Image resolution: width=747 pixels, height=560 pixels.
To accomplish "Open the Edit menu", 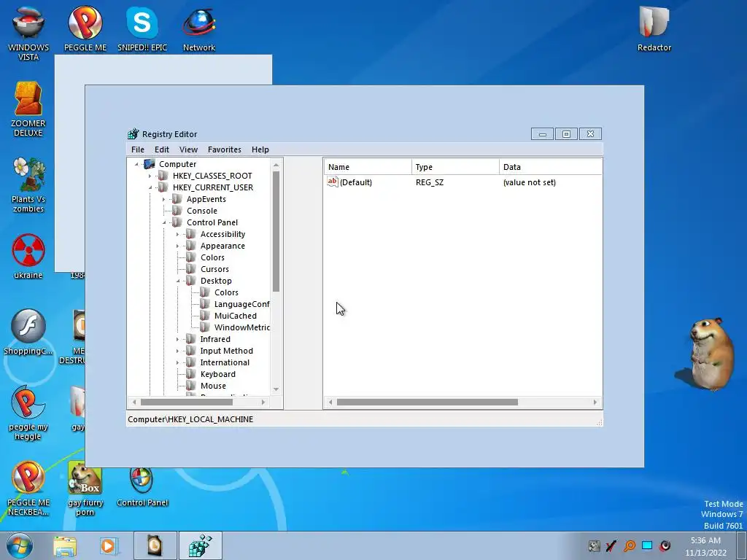I will pyautogui.click(x=162, y=149).
